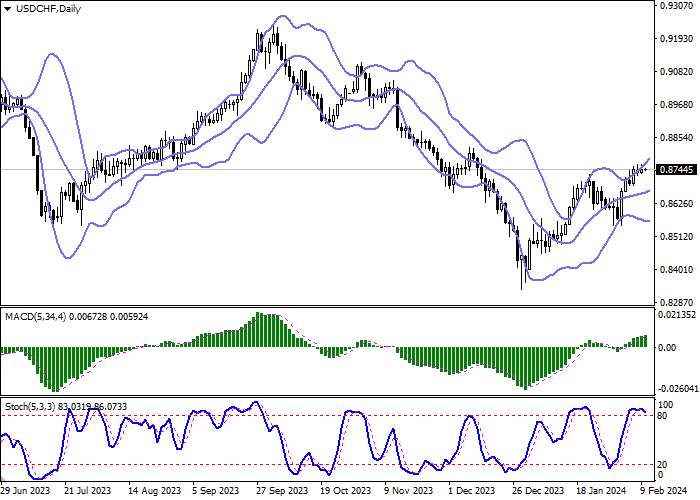Pick the 0.82870 price scale value
This screenshot has width=700, height=500.
677,302
